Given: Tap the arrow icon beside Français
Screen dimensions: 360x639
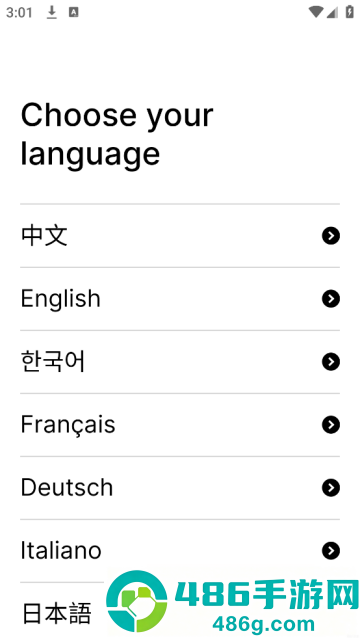Looking at the screenshot, I should (x=331, y=425).
